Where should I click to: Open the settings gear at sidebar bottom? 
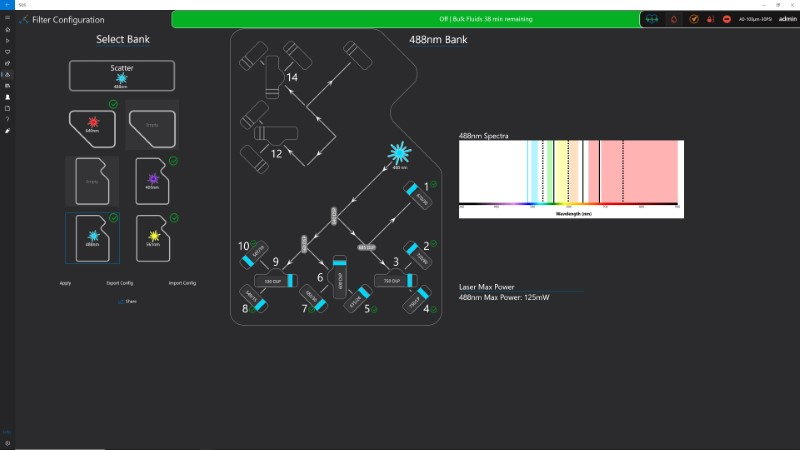pos(7,443)
